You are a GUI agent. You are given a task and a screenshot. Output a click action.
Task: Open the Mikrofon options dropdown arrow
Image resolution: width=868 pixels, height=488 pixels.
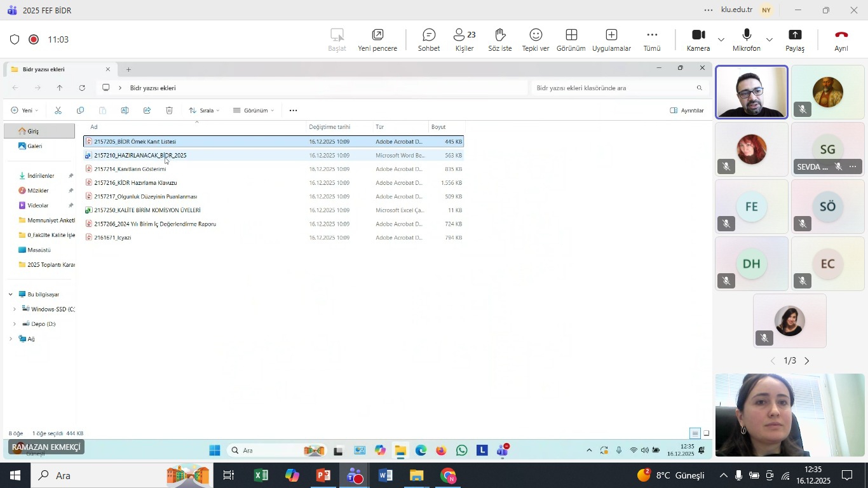[770, 40]
